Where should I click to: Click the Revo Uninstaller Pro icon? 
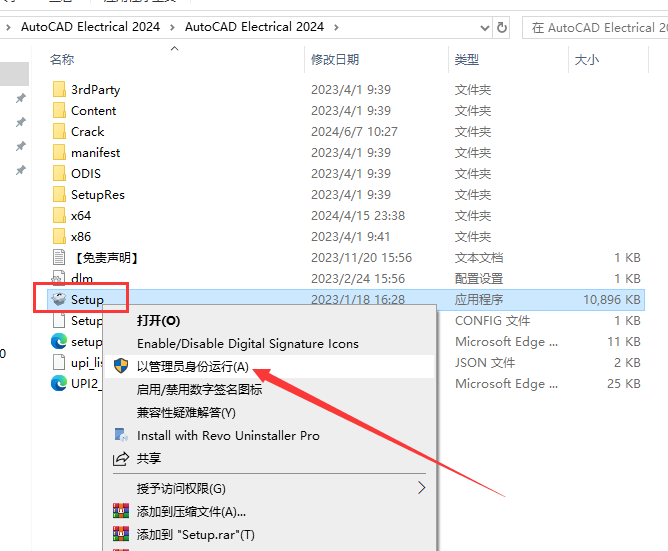click(121, 435)
